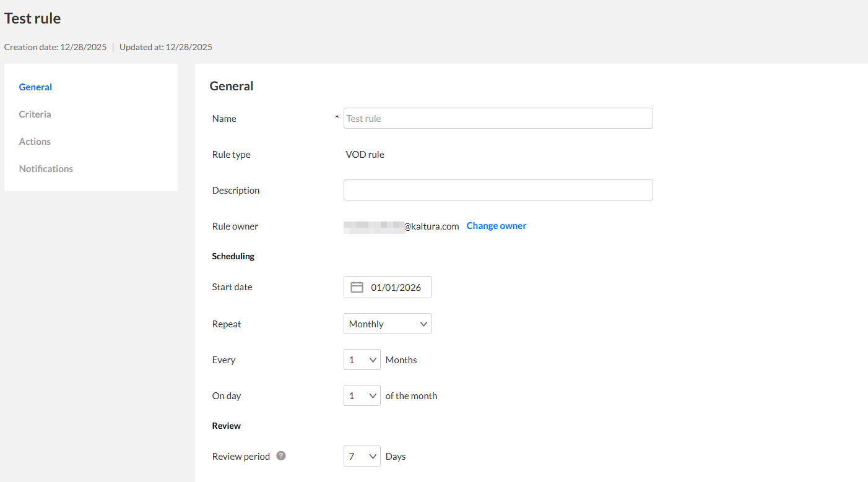Click the Updated at date in the header

165,47
